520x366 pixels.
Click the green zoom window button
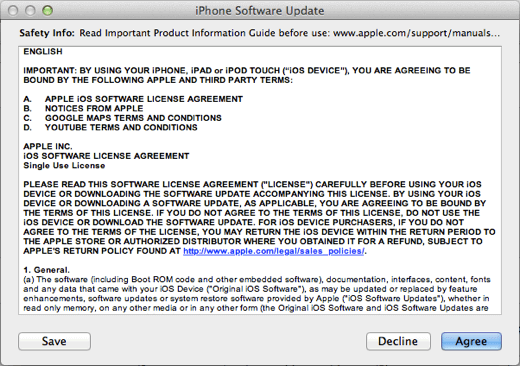47,10
